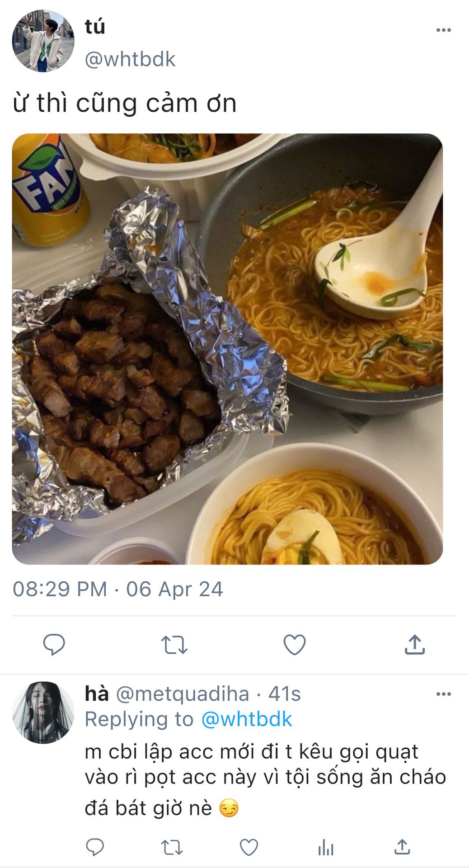Screen dimensions: 469x868
Task: Share hà's reply
Action: coord(402,847)
